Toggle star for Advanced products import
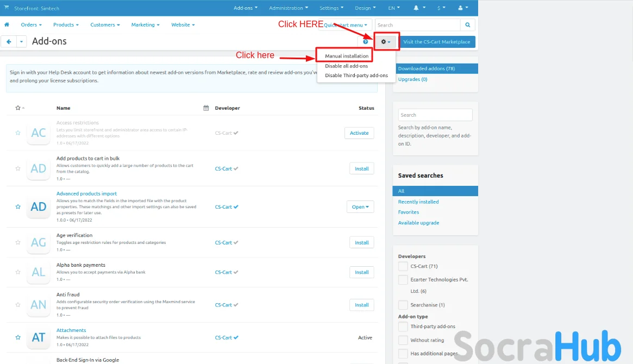 18,206
